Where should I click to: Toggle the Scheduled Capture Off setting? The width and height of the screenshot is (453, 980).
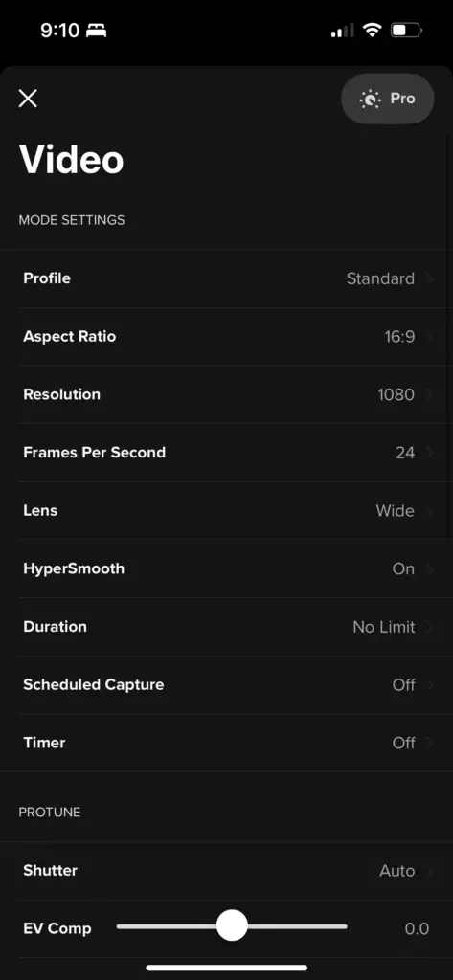click(x=226, y=685)
